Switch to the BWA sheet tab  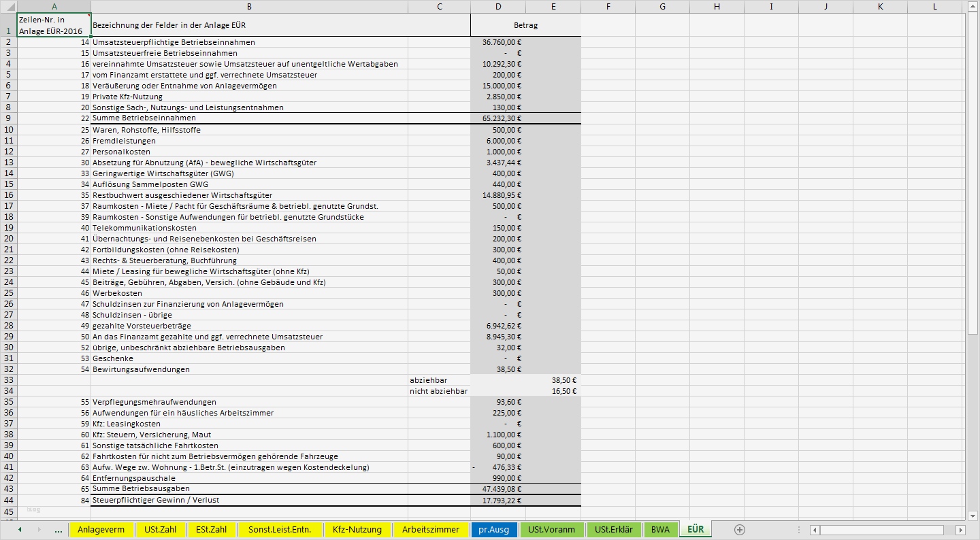pyautogui.click(x=660, y=530)
